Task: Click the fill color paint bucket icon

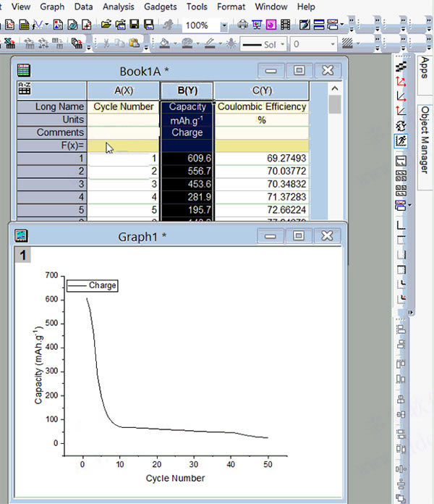Action: [164, 43]
